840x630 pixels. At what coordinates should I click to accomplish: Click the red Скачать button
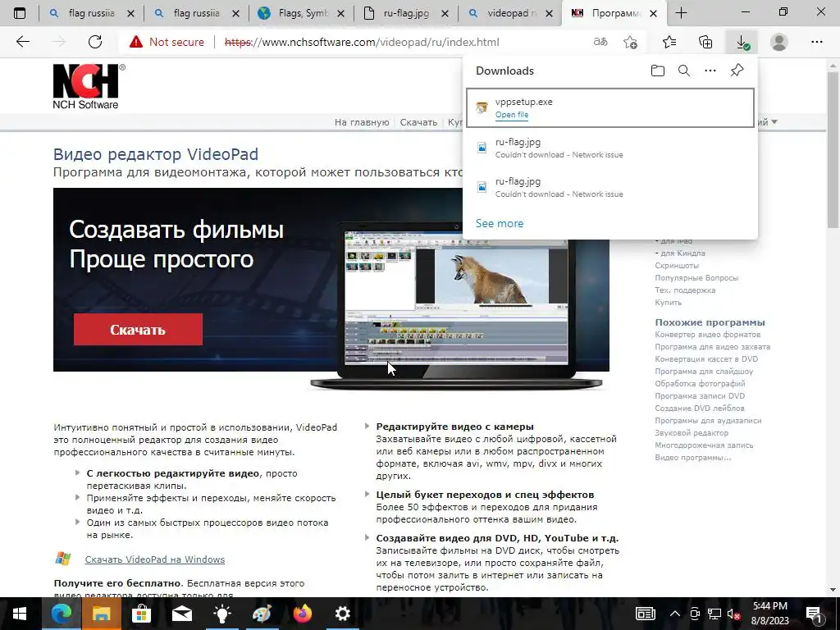pos(138,330)
